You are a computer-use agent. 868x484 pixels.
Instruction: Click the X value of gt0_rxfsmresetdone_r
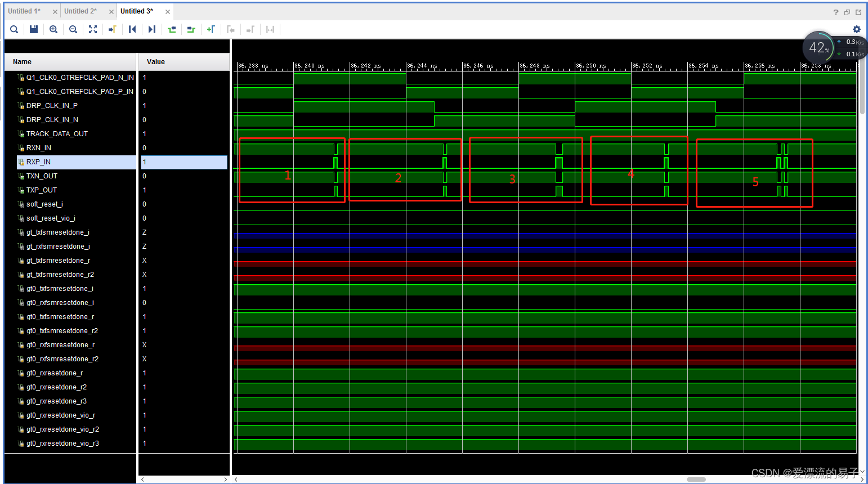[145, 345]
